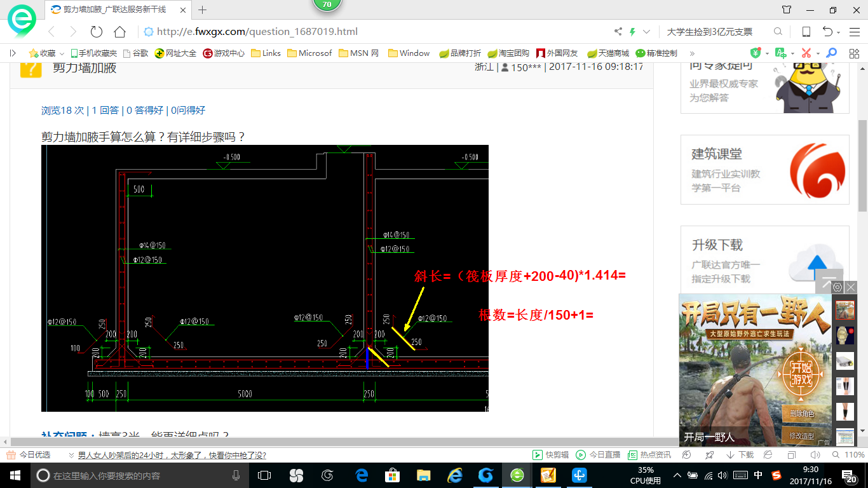Open the 建筑课堂 sidebar card

(x=765, y=170)
